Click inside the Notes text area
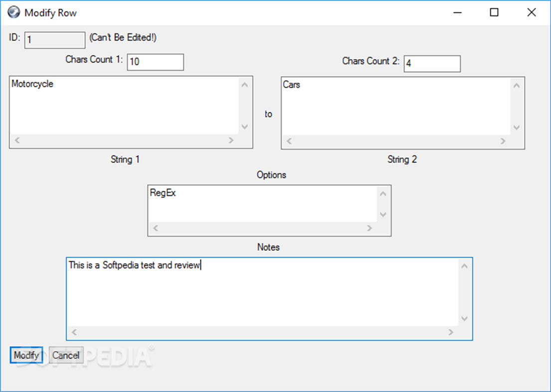The width and height of the screenshot is (551, 392). click(262, 291)
